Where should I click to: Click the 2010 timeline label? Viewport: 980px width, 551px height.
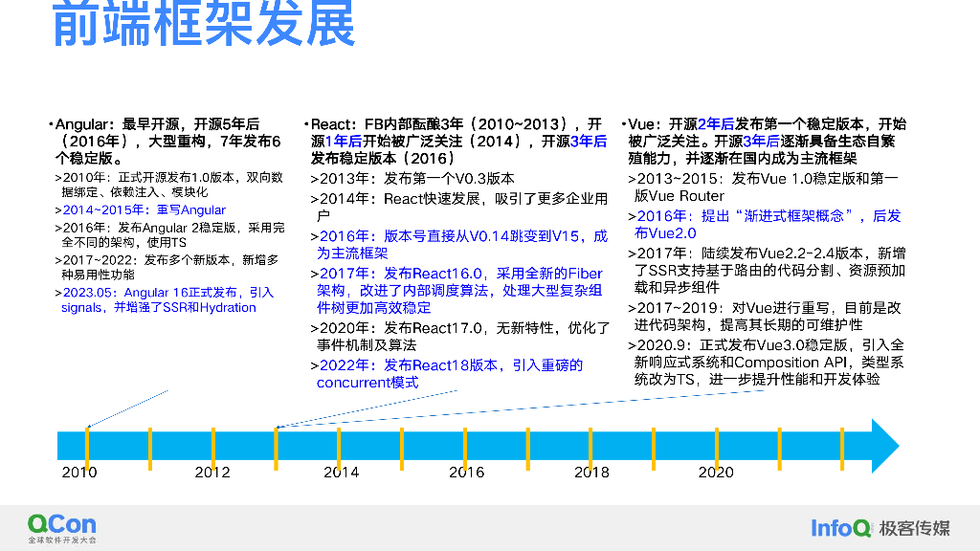click(x=79, y=473)
